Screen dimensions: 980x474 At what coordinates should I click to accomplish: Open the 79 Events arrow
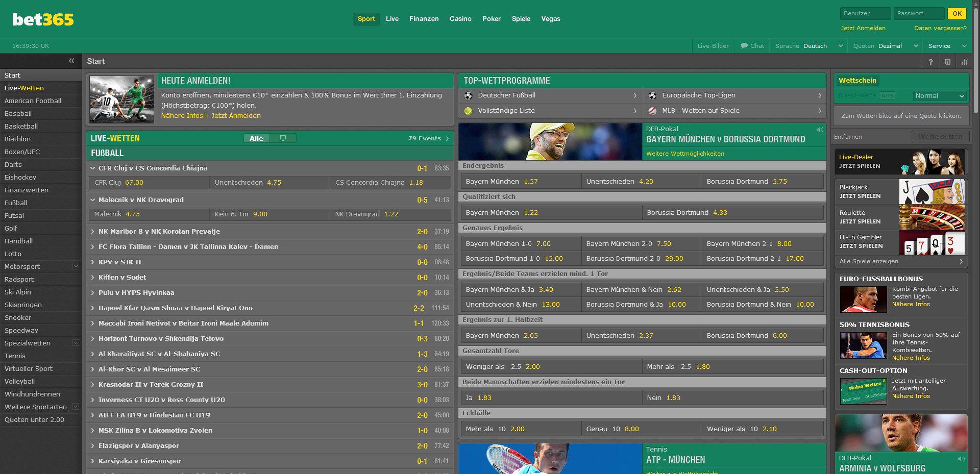[447, 138]
